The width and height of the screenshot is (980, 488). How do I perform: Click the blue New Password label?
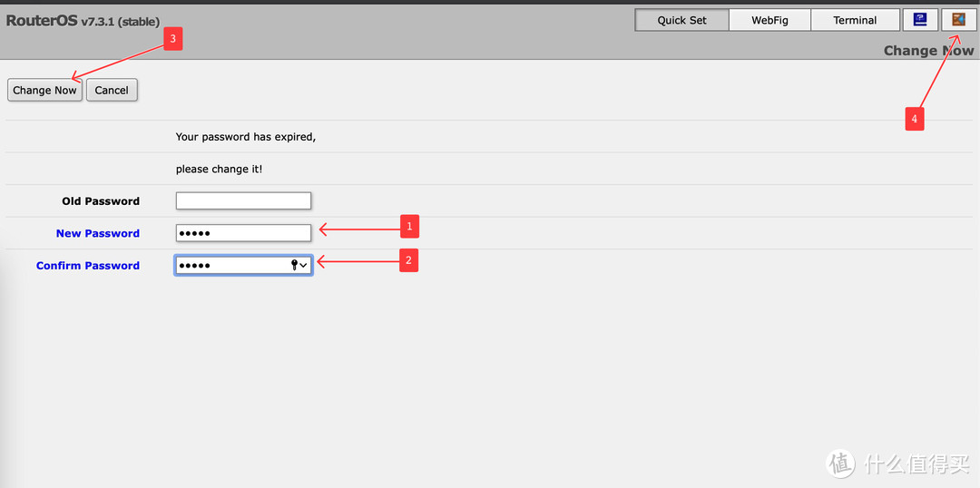point(98,233)
